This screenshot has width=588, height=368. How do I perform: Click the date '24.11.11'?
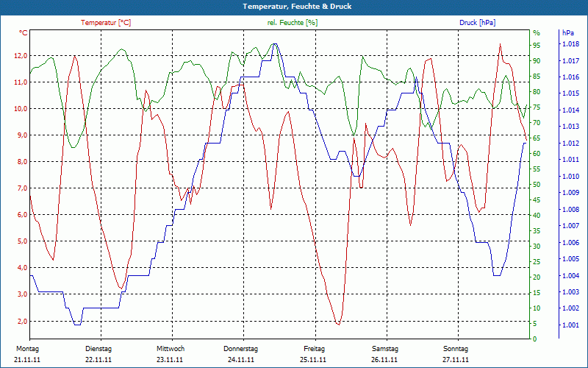tap(241, 360)
